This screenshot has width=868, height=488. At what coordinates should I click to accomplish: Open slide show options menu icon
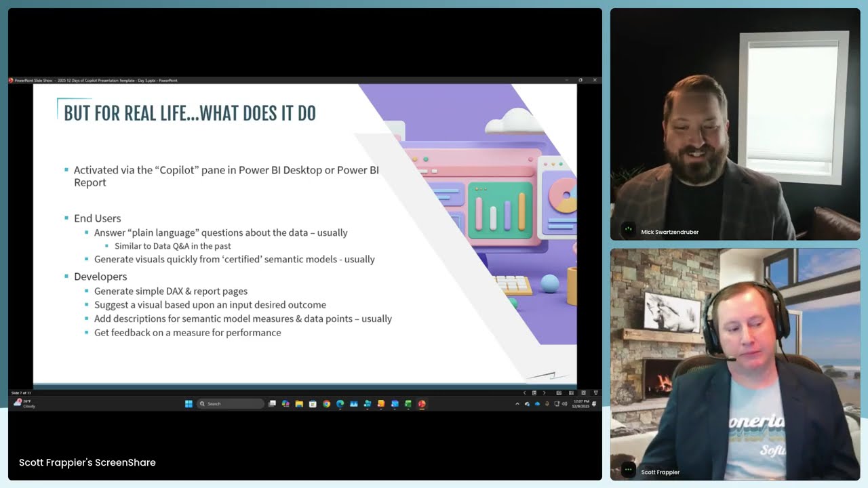[534, 392]
